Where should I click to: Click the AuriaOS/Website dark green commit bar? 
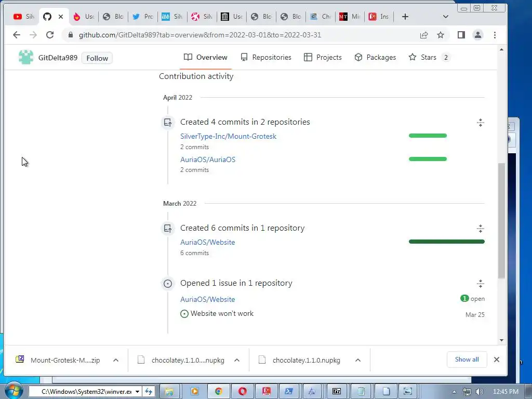pos(446,242)
